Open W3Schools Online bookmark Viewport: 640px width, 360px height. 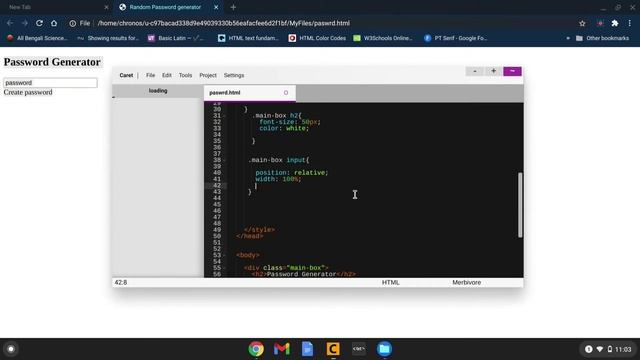click(383, 38)
